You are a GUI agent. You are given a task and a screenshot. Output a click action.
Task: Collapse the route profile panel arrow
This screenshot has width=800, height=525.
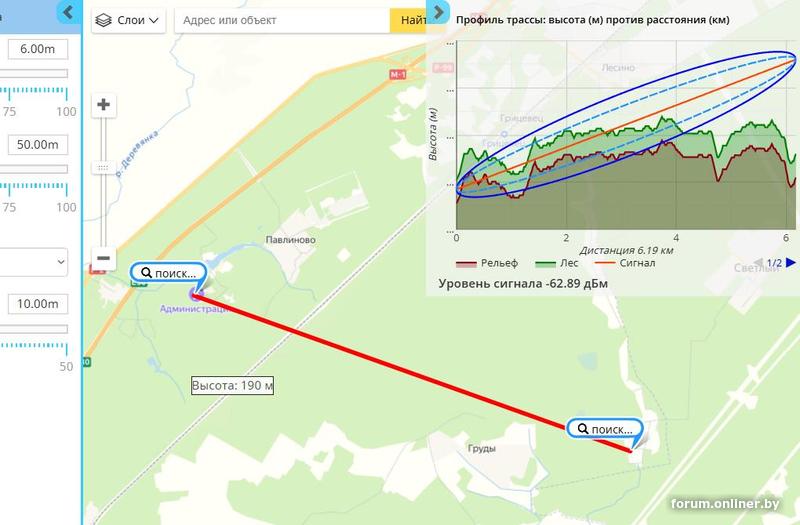point(438,11)
